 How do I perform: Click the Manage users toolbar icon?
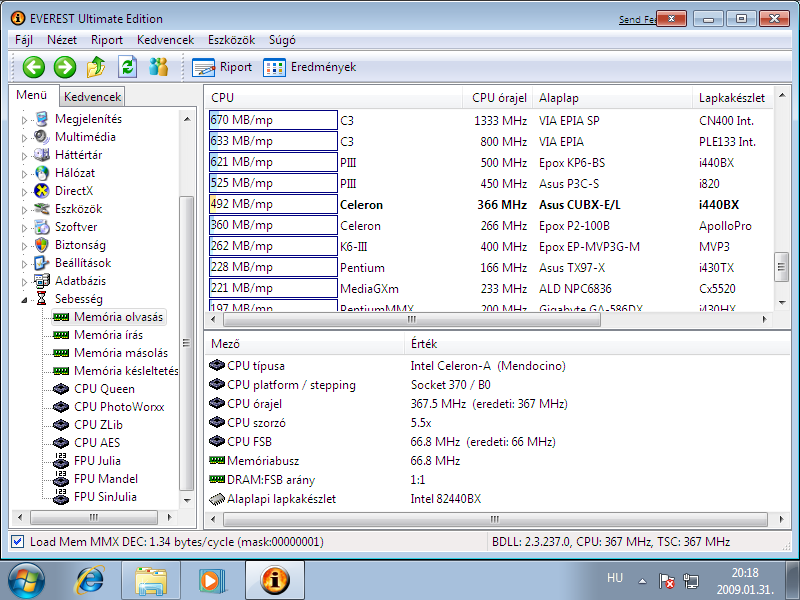coord(159,67)
